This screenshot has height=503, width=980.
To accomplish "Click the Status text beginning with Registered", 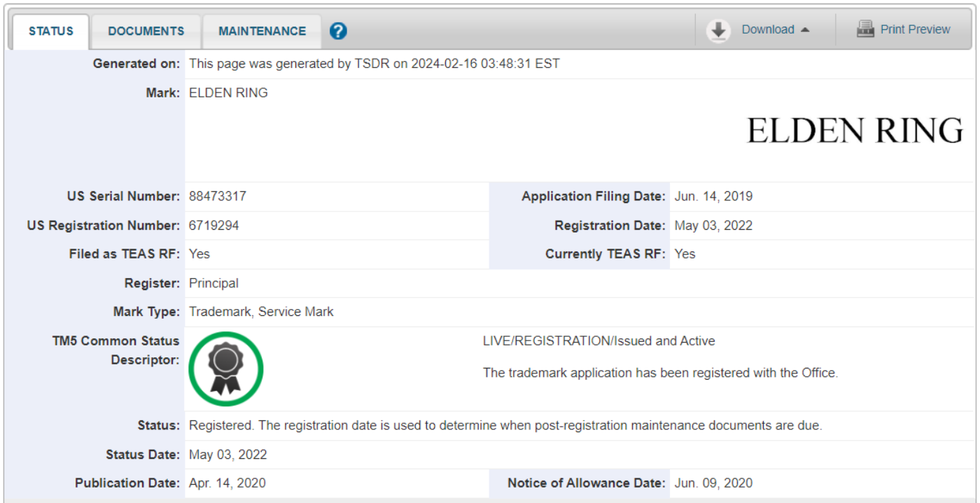I will [505, 425].
